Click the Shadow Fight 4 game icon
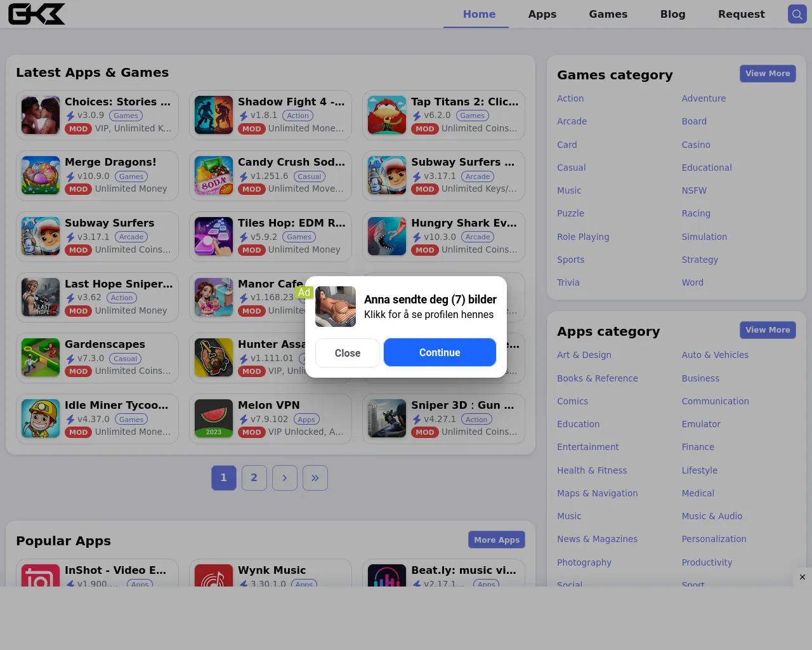This screenshot has width=812, height=650. tap(214, 115)
